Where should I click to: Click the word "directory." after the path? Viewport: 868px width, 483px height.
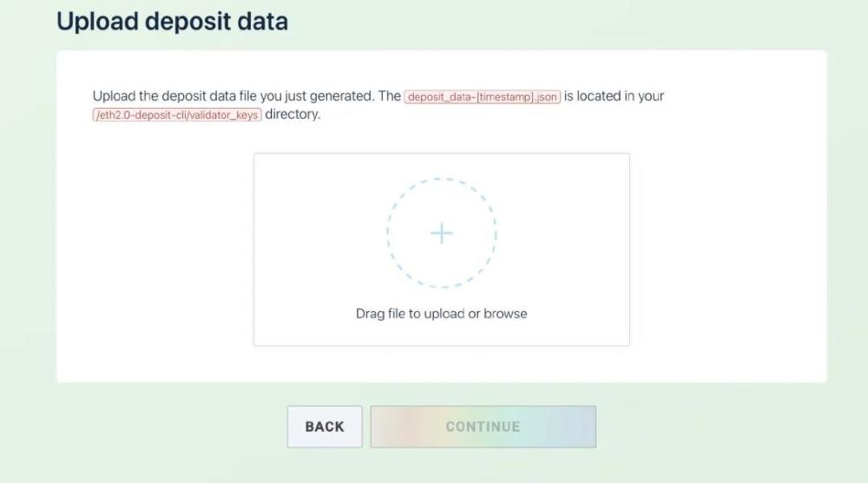(x=293, y=115)
